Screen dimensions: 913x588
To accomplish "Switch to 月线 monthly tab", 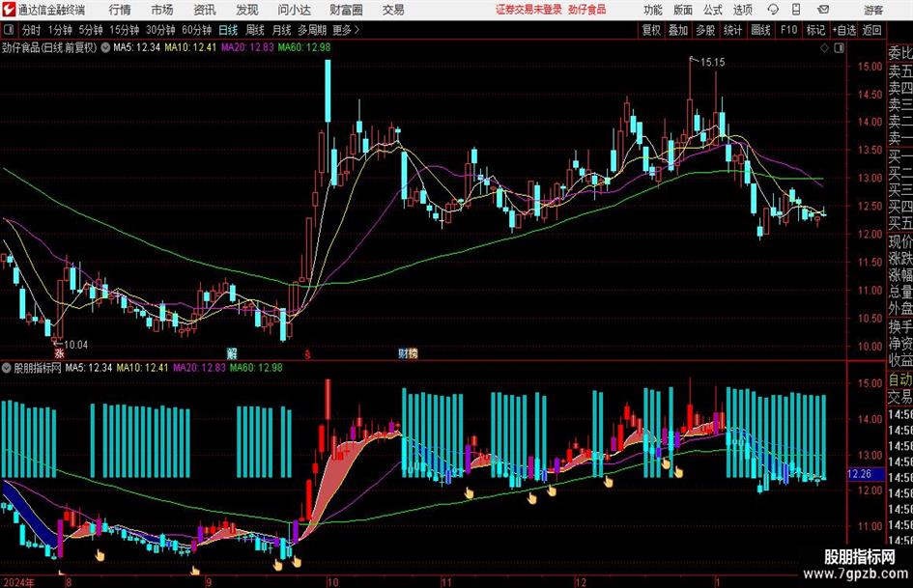I will pyautogui.click(x=281, y=30).
